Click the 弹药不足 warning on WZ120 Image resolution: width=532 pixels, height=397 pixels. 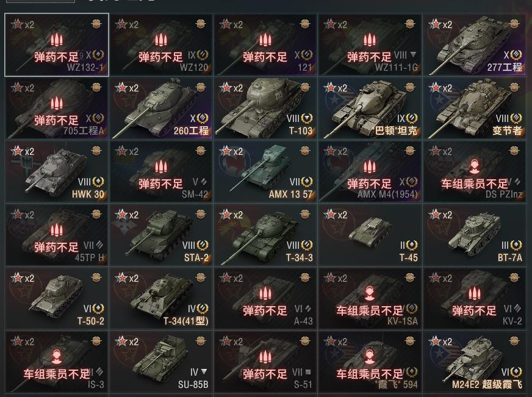tap(161, 57)
